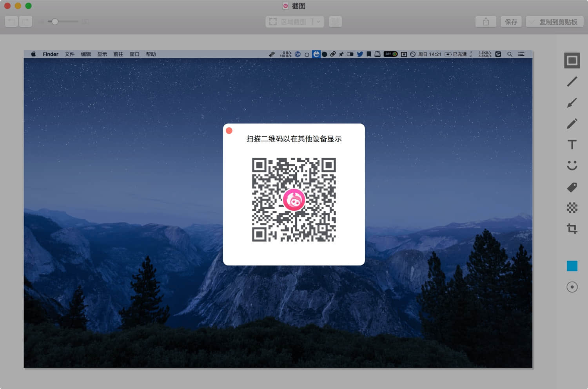The image size is (588, 389).
Task: Enable the mosaic pixelation tool
Action: point(572,208)
